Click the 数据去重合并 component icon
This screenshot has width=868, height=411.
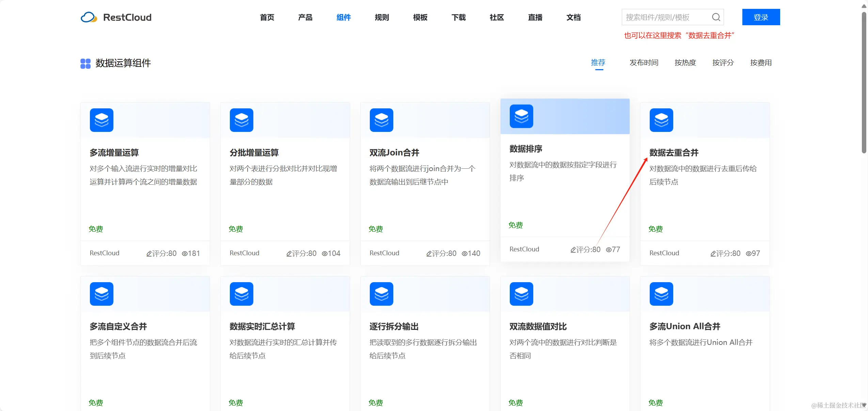[x=661, y=120]
